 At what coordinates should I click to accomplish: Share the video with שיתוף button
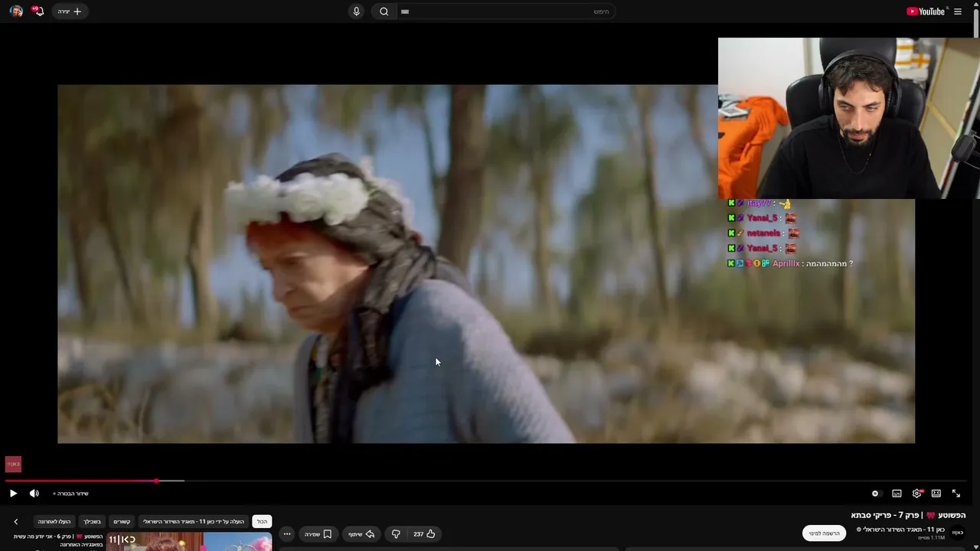tap(361, 534)
